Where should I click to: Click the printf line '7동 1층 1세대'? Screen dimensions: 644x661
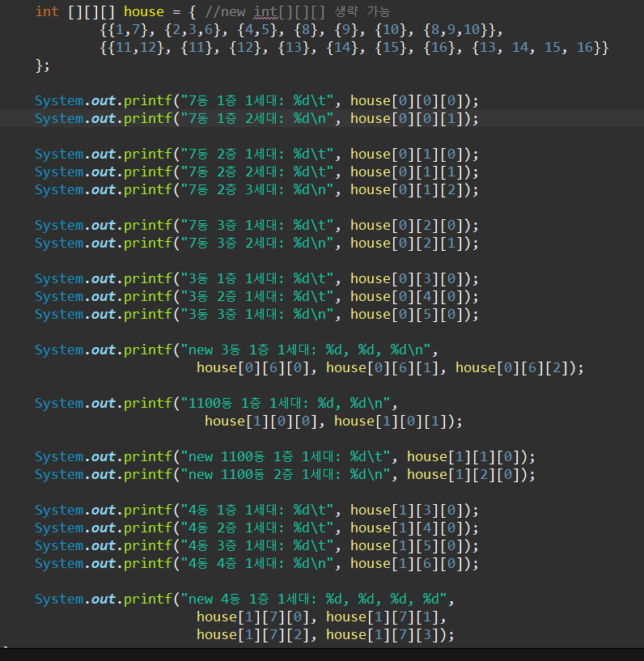(x=256, y=101)
